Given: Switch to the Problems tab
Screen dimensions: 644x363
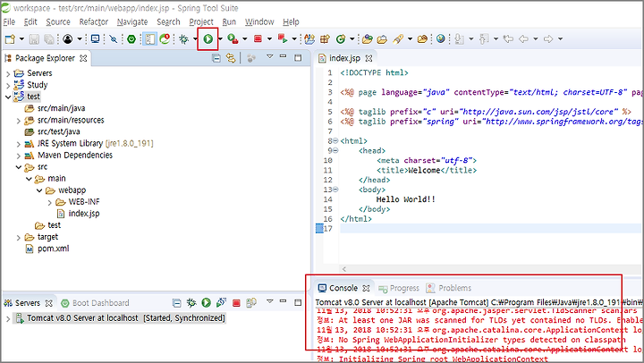Looking at the screenshot, I should click(448, 288).
